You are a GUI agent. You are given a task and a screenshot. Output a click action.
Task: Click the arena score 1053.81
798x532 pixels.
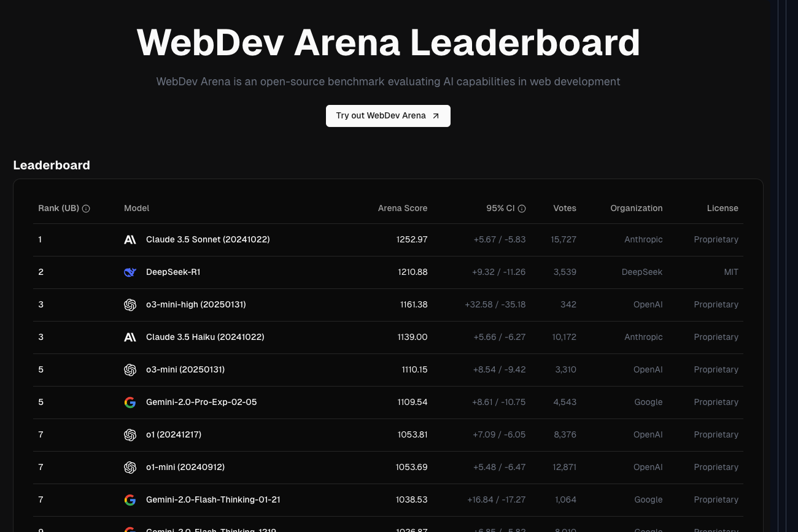coord(412,435)
